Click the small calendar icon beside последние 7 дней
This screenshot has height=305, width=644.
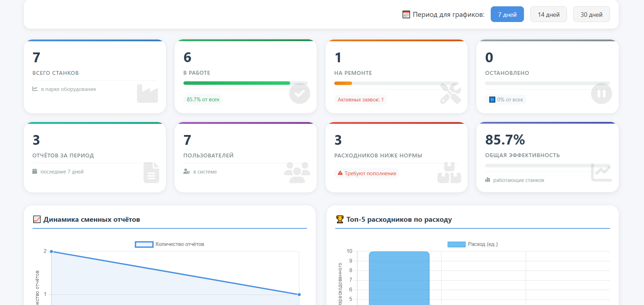pos(35,171)
